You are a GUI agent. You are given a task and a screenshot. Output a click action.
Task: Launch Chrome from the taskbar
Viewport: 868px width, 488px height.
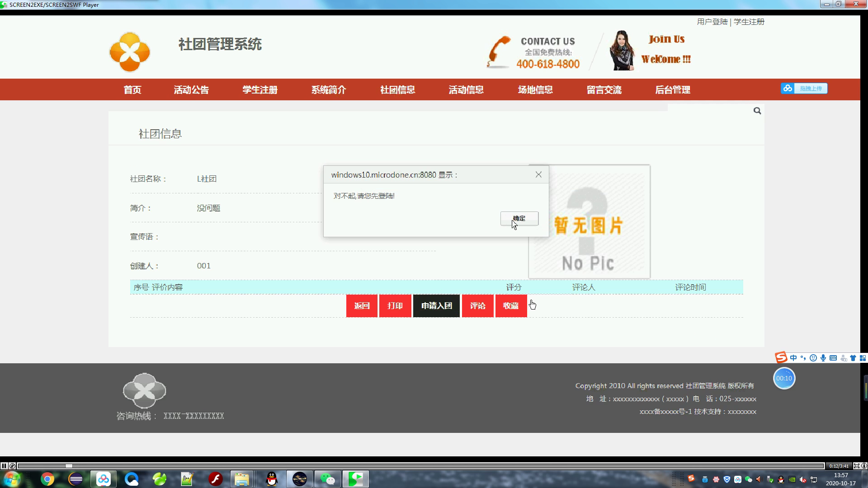[47, 479]
